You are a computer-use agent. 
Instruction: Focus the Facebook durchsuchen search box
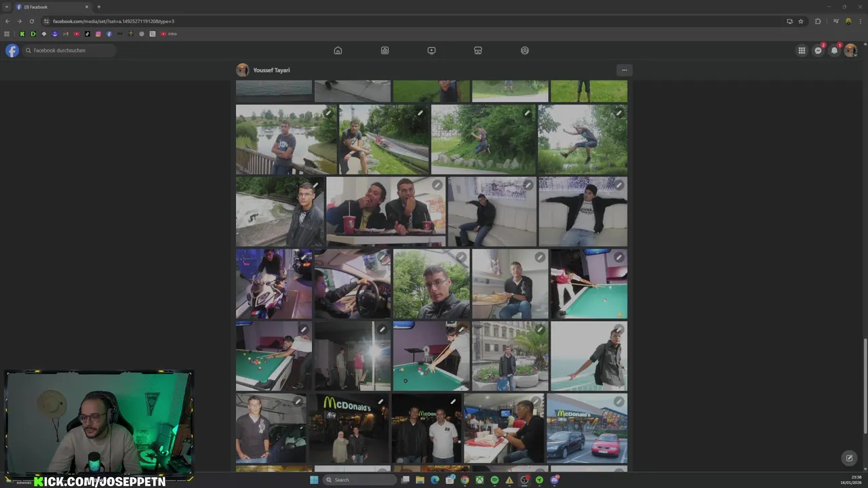tap(69, 50)
